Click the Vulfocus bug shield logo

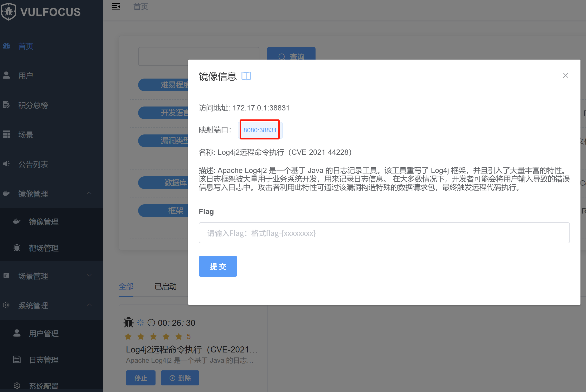[x=9, y=12]
